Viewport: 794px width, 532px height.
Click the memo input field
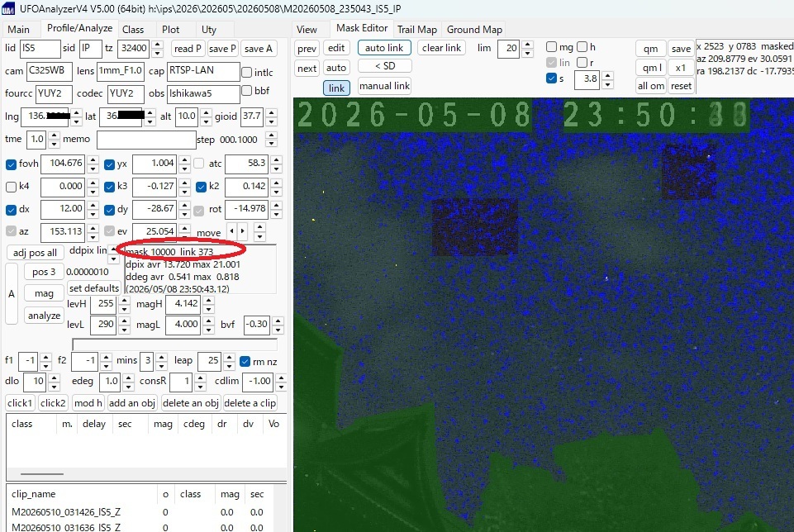pos(146,140)
